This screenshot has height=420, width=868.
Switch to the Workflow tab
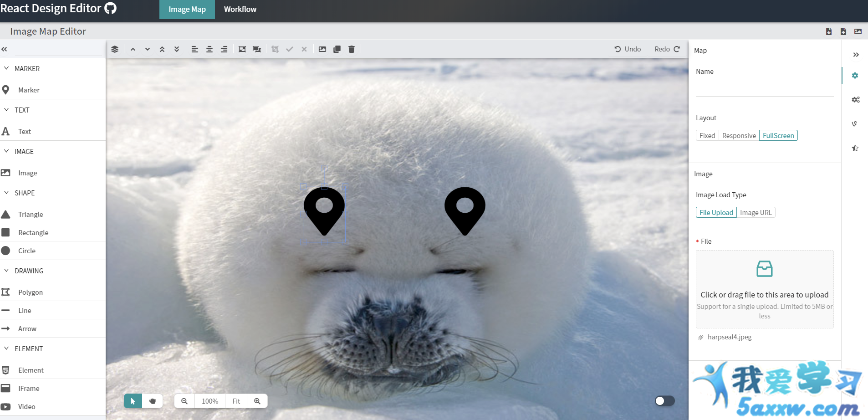tap(240, 10)
